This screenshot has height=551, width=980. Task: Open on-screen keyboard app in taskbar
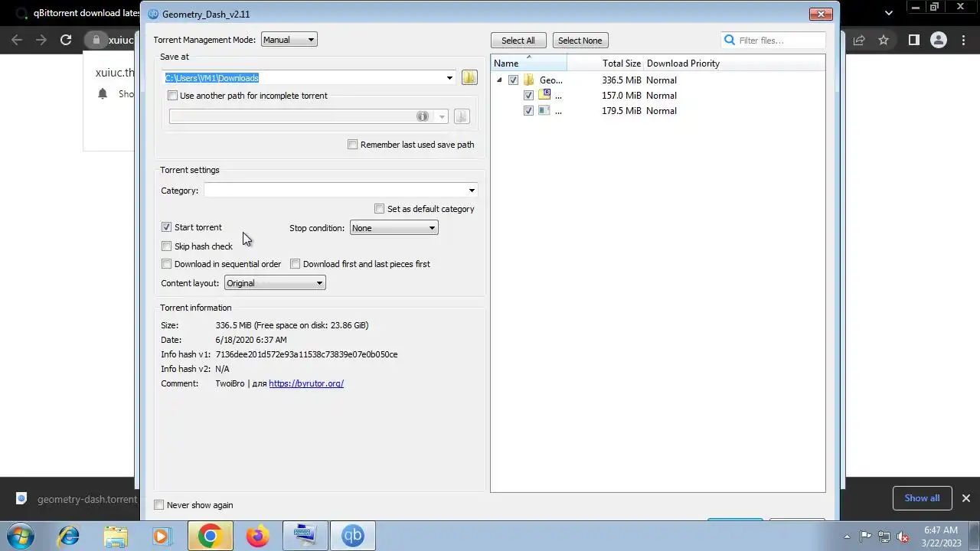pyautogui.click(x=305, y=536)
